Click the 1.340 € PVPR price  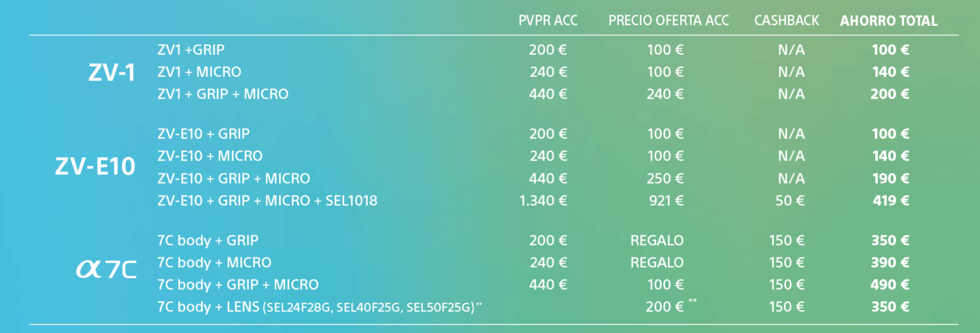pos(543,200)
